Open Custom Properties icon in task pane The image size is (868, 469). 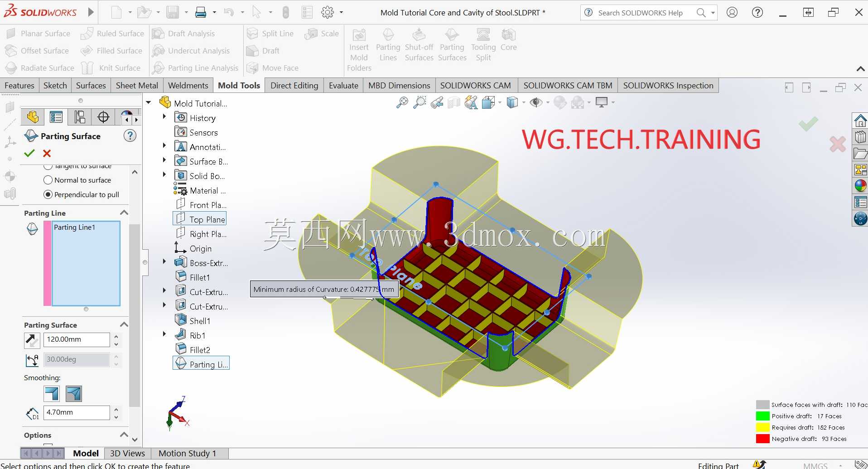860,202
